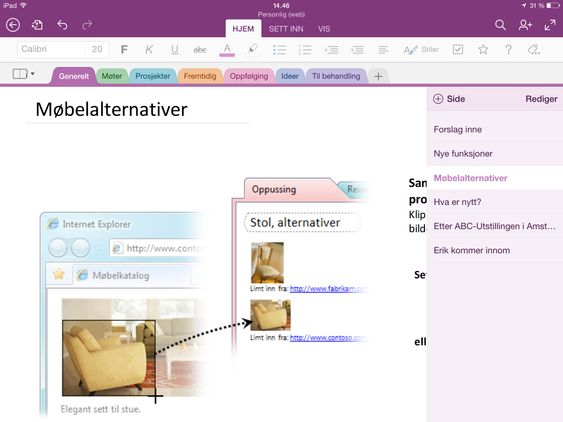Tap the location arrow in the status bar
This screenshot has width=563, height=422.
524,5
